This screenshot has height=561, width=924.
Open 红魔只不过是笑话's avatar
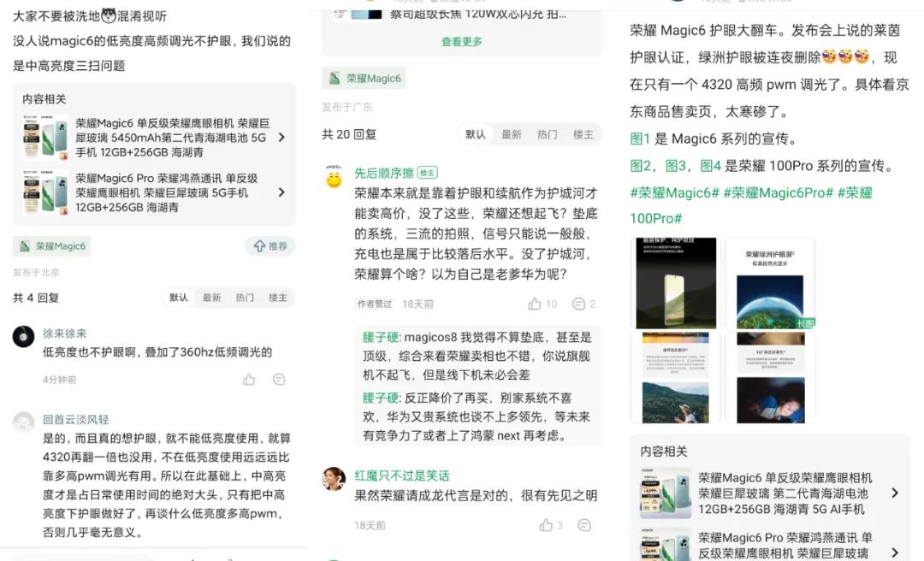334,479
